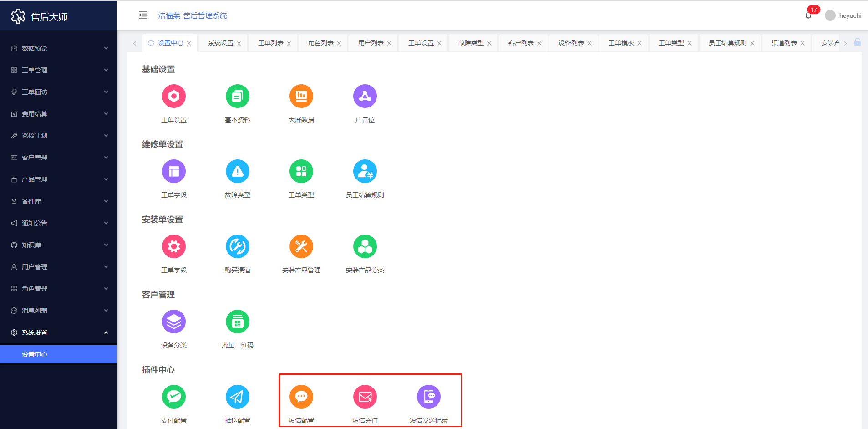The image size is (868, 429).
Task: Close the 角色列表 tab
Action: 339,43
